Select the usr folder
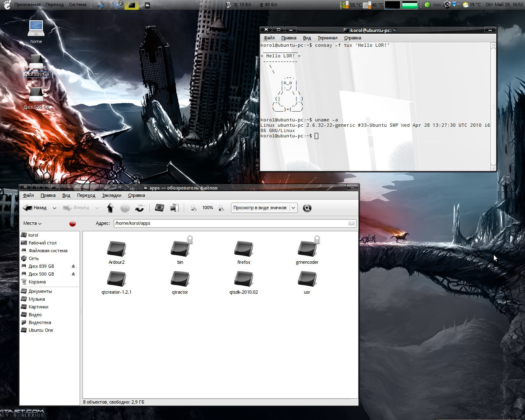 tap(307, 279)
